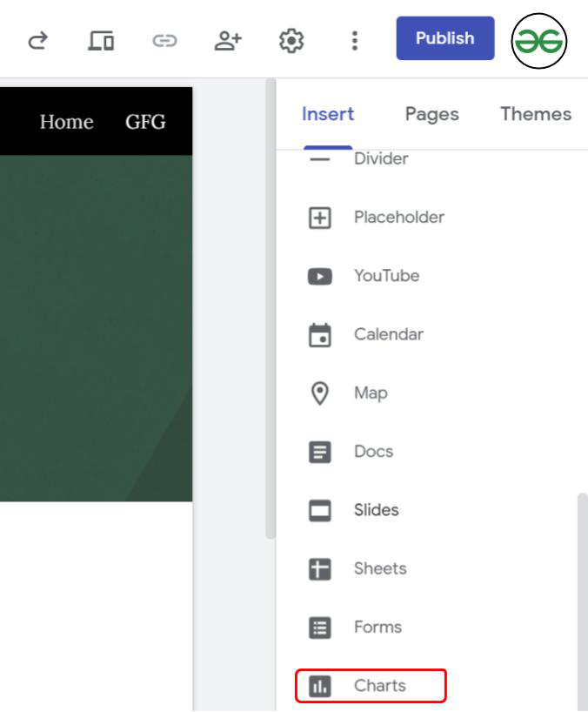Insert a Forms form
Image resolution: width=588 pixels, height=712 pixels.
pos(378,628)
